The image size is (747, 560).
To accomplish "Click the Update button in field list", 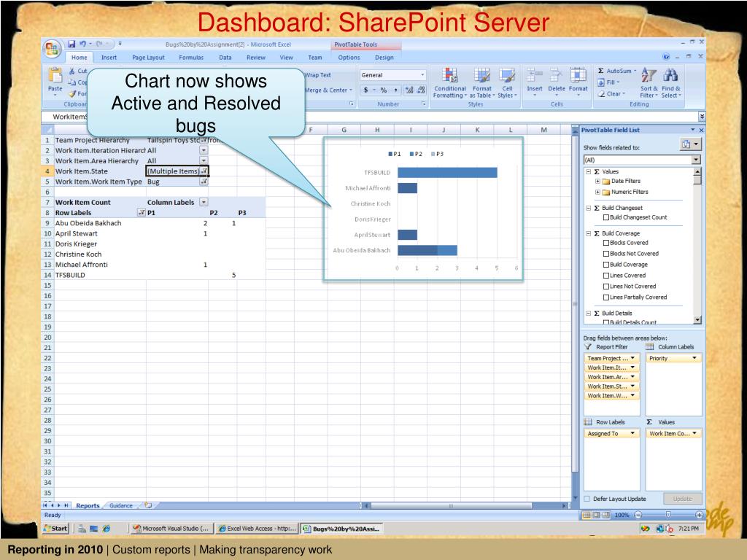I will coord(682,499).
